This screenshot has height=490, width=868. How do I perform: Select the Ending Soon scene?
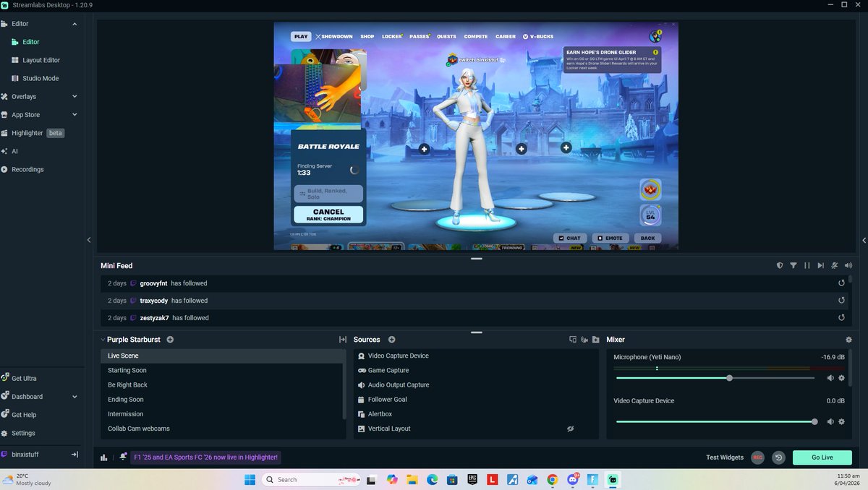pyautogui.click(x=221, y=399)
